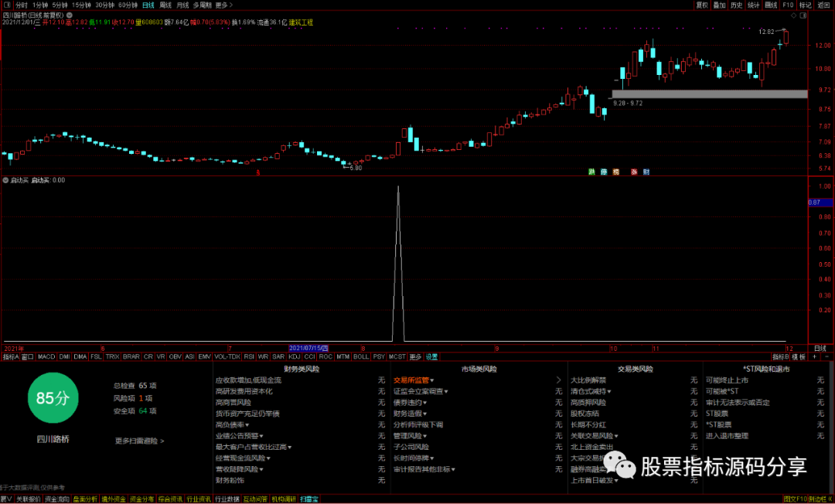This screenshot has width=835, height=504.
Task: Select the 15分钟 period
Action: coord(81,5)
